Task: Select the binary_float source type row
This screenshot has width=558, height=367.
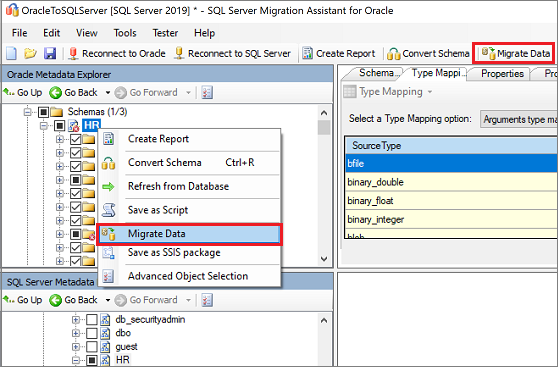Action: pos(451,201)
